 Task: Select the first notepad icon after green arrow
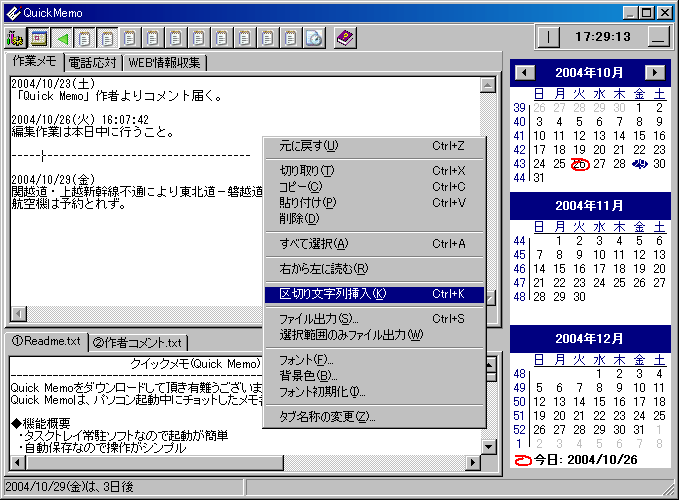coord(84,39)
